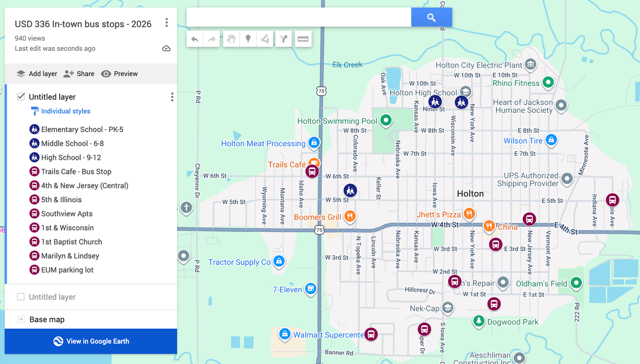Click View in Google Earth button

point(91,341)
